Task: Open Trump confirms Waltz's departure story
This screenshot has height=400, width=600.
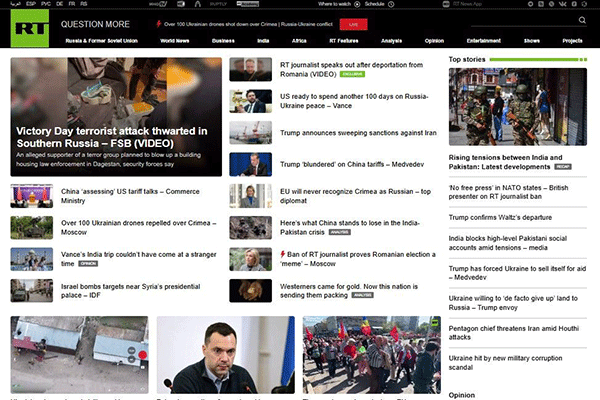Action: [x=500, y=217]
